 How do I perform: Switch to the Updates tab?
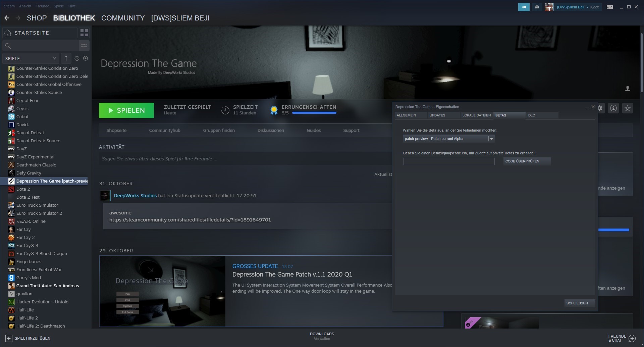point(443,115)
